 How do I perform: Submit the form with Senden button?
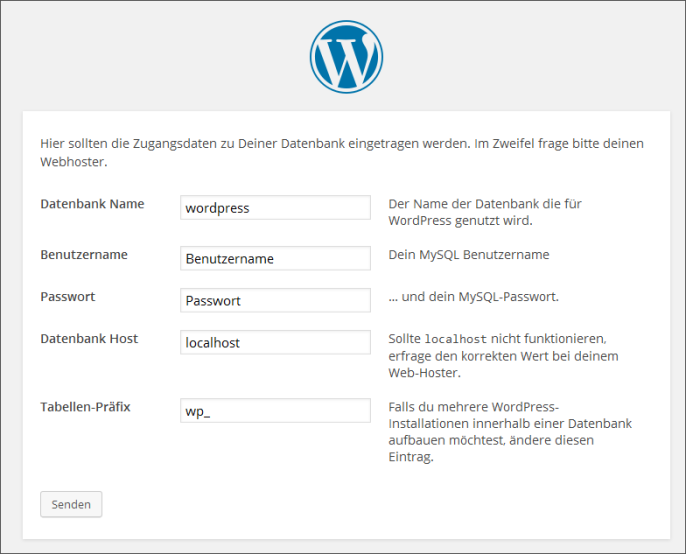pyautogui.click(x=71, y=504)
